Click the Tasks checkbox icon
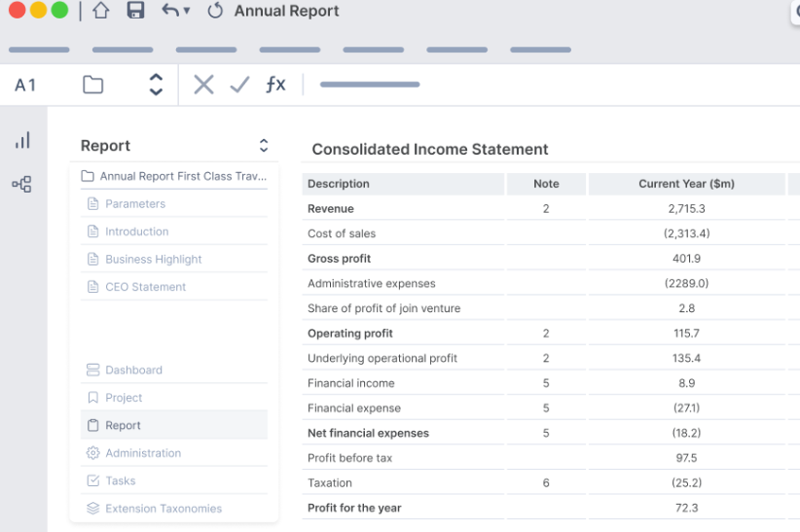This screenshot has width=800, height=532. 92,480
